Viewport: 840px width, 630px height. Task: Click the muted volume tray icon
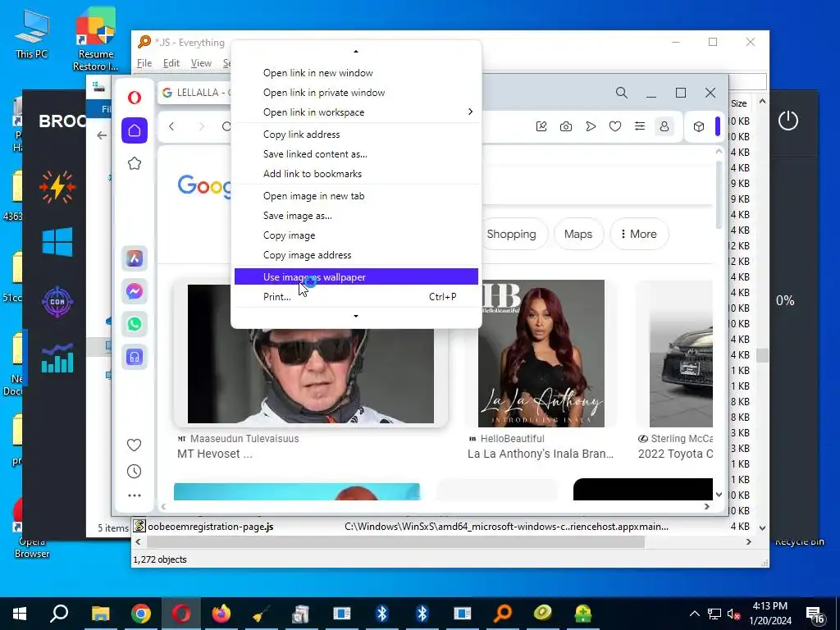(x=734, y=614)
